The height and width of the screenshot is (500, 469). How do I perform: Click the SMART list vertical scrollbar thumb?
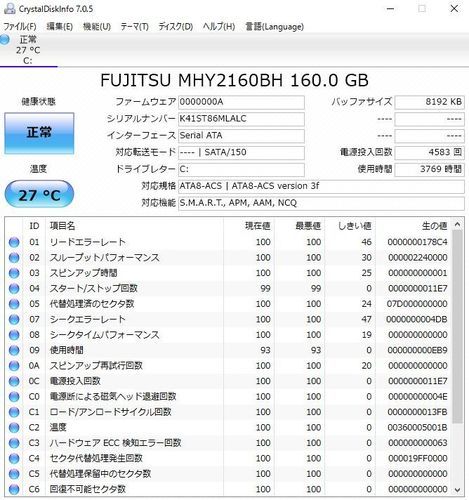point(458,327)
